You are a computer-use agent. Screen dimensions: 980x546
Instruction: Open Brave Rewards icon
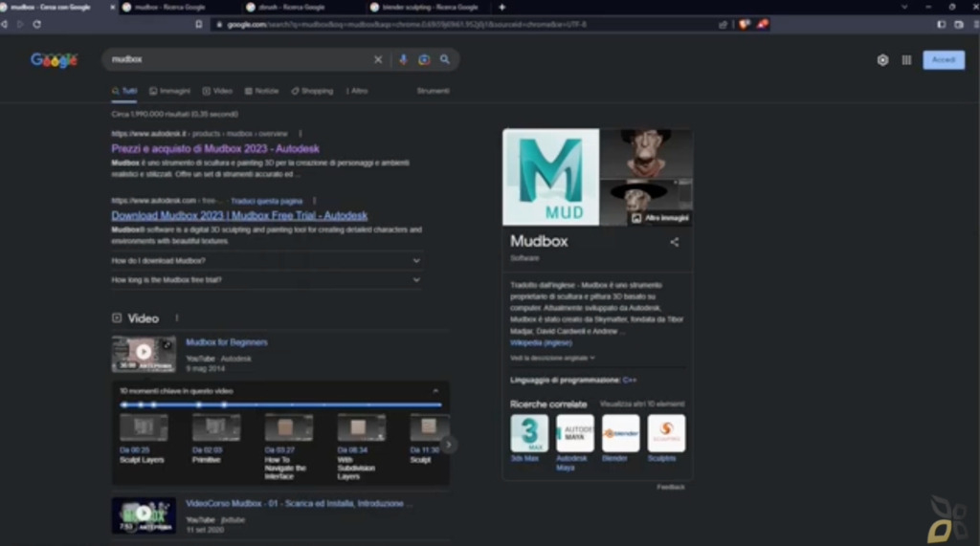tap(763, 24)
